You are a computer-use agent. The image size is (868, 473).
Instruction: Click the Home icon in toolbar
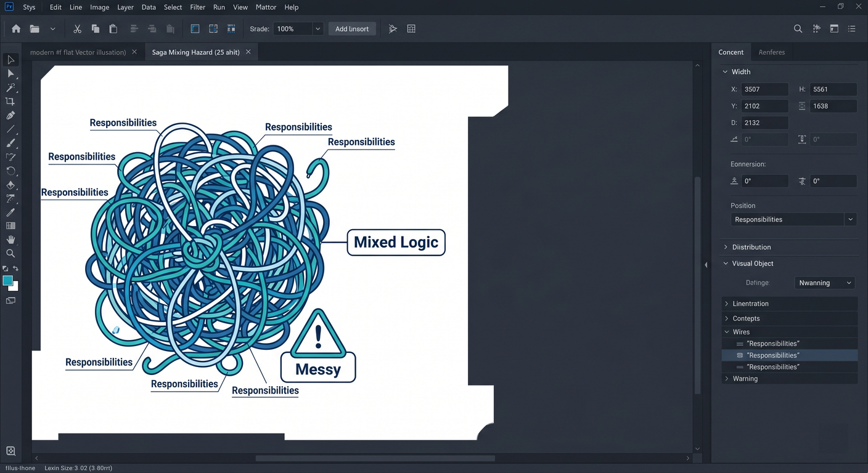16,29
